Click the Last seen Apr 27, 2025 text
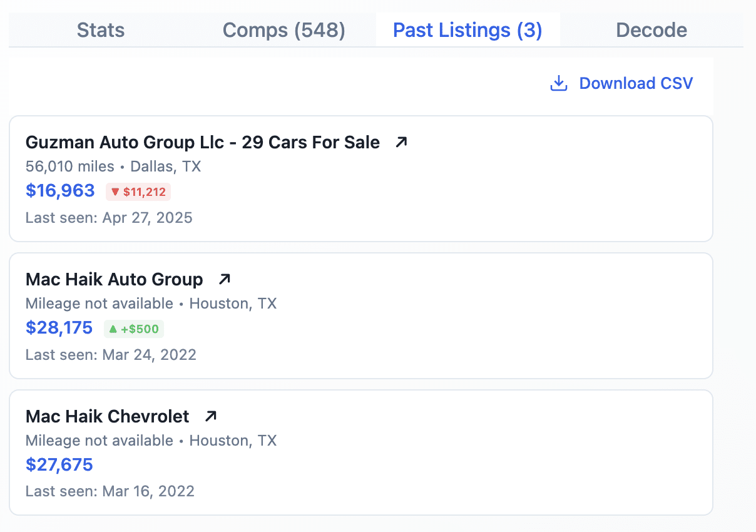The image size is (756, 532). (x=109, y=218)
